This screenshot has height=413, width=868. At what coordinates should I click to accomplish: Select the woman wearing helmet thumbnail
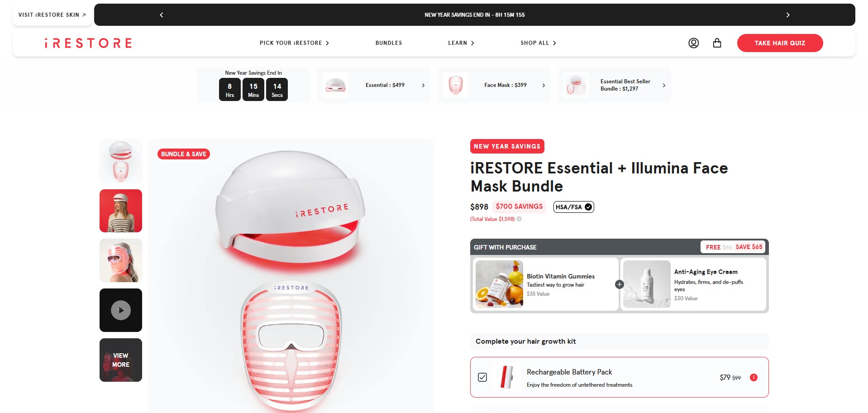121,211
